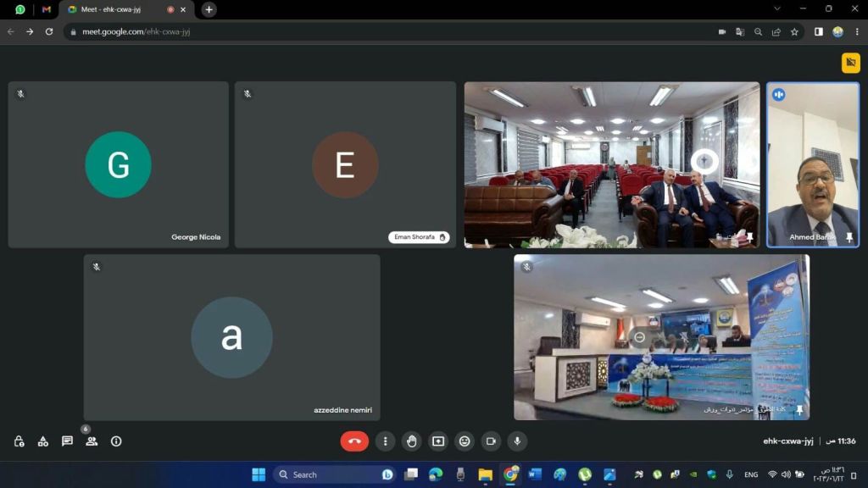
Task: Switch to the WhatsApp browser tab
Action: click(x=20, y=9)
